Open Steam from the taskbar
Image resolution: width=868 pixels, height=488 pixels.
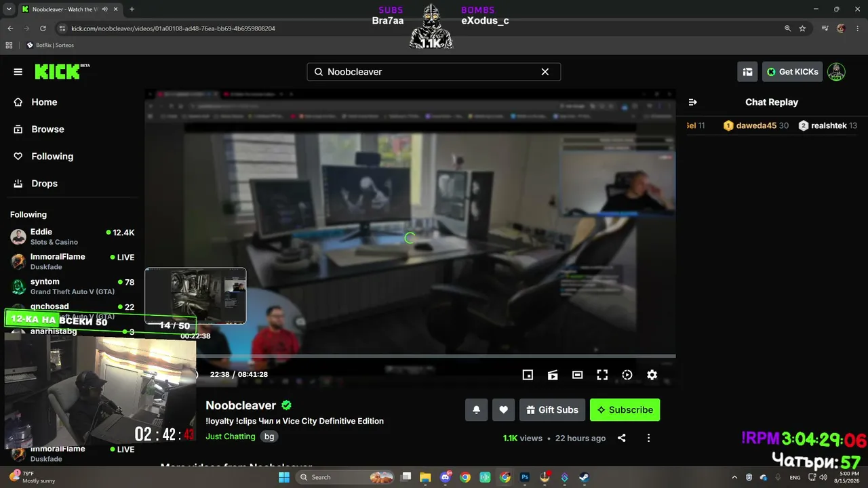(584, 477)
